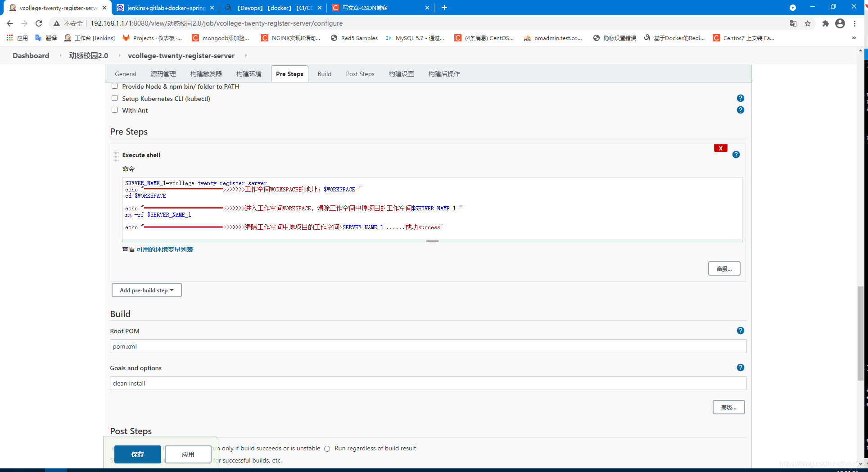Switch to the 构建触发器 tab

pyautogui.click(x=206, y=74)
